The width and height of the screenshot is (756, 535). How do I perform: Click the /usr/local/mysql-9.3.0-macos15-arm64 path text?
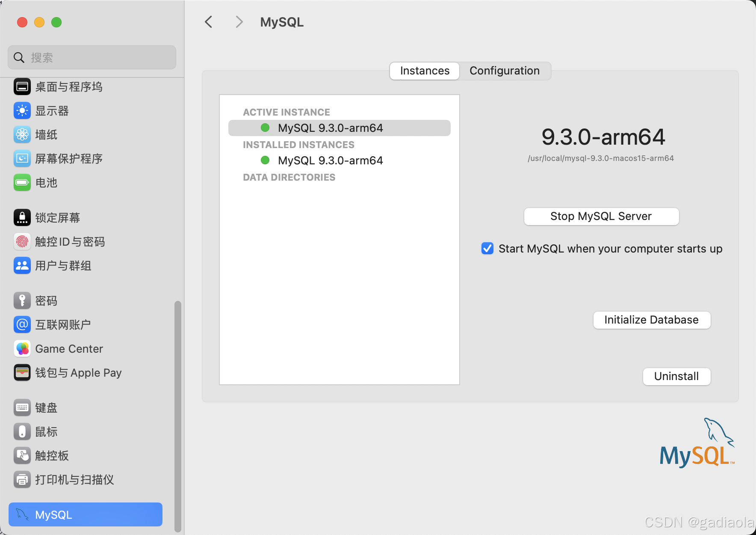pos(601,158)
